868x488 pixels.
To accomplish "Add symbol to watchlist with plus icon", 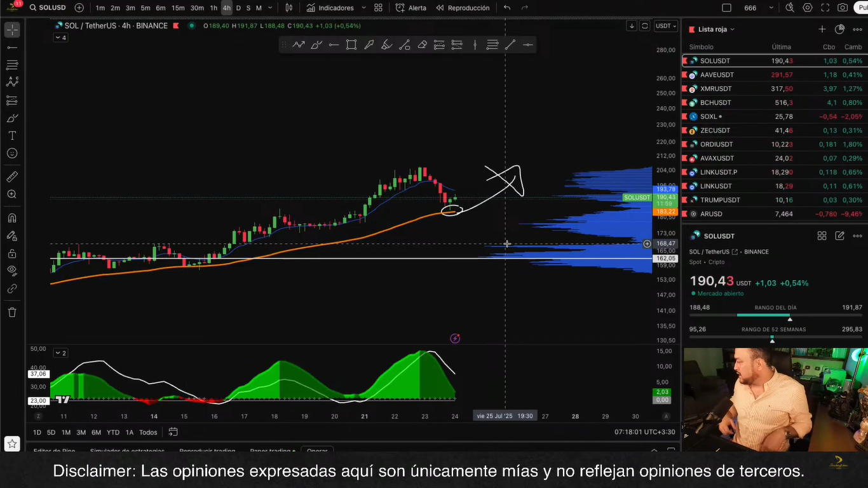I will point(822,29).
